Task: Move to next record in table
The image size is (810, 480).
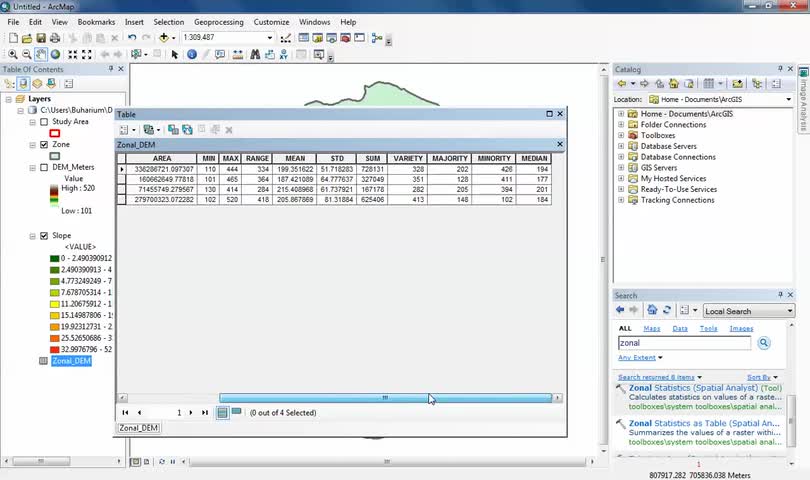Action: point(191,413)
